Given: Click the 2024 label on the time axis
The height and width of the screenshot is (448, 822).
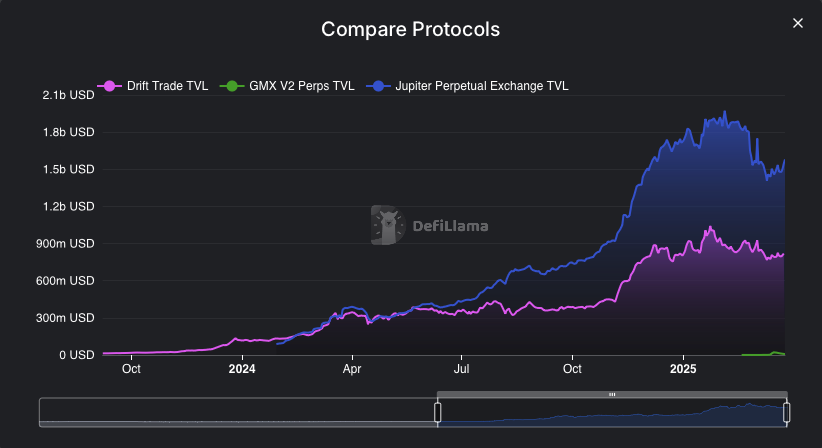Looking at the screenshot, I should click(242, 369).
